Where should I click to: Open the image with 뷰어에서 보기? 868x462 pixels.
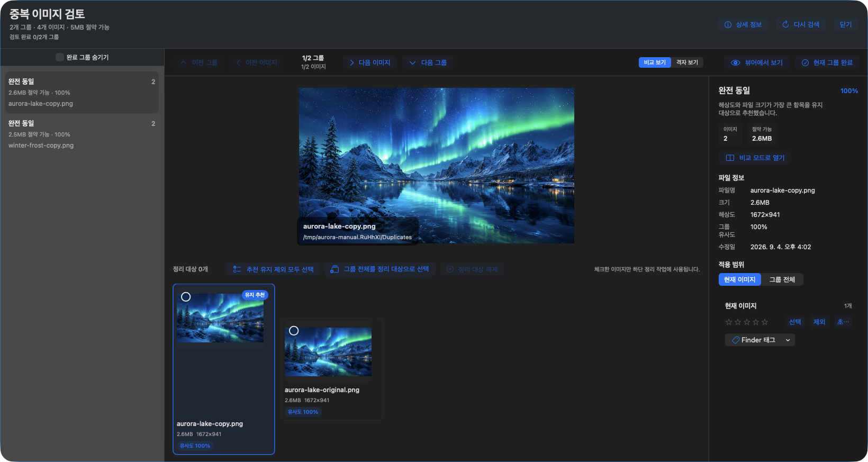[757, 62]
